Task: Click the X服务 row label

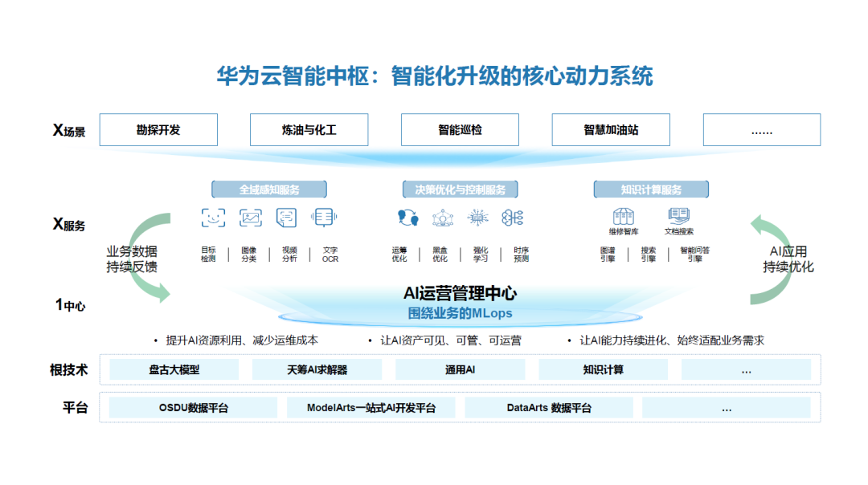Action: 69,225
